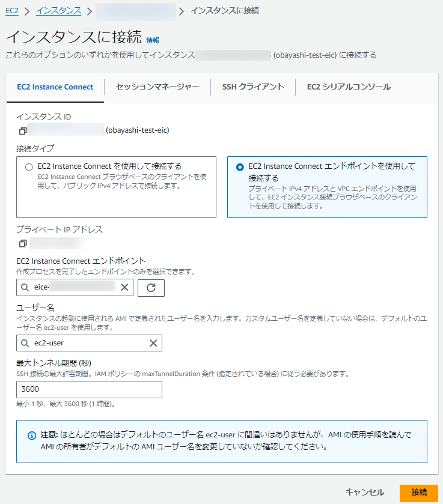Click the 最大トンネル期間 field showing 3600
443x504 pixels.
pos(89,389)
